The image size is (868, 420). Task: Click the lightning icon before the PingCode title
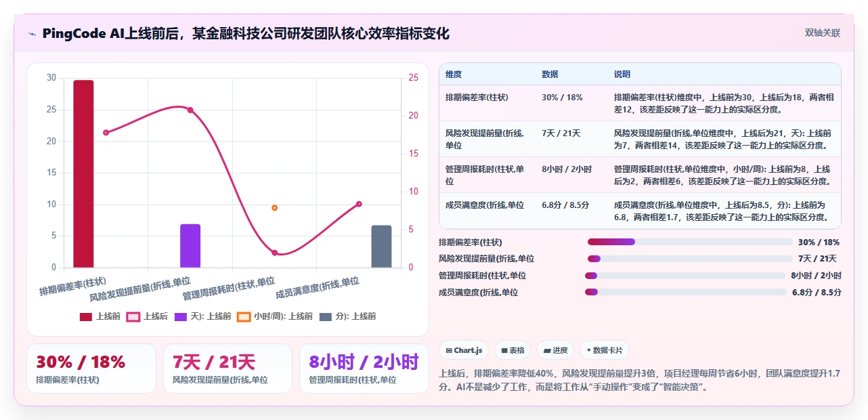pos(32,34)
